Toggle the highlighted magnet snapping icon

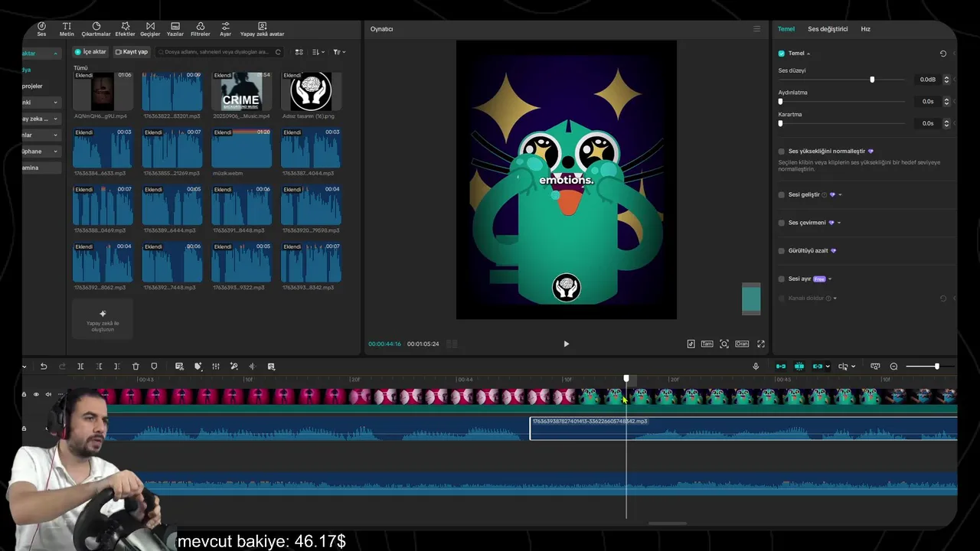click(799, 367)
